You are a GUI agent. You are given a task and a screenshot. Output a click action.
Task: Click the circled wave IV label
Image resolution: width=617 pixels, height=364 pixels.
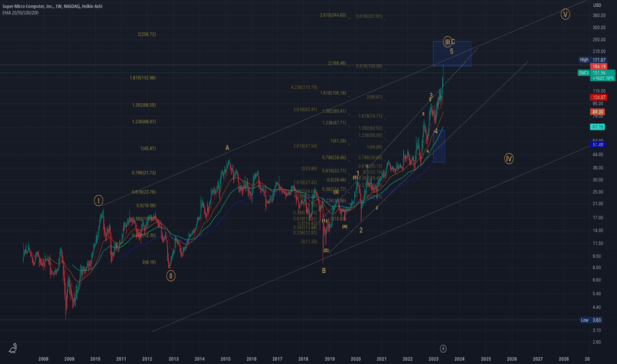[509, 159]
